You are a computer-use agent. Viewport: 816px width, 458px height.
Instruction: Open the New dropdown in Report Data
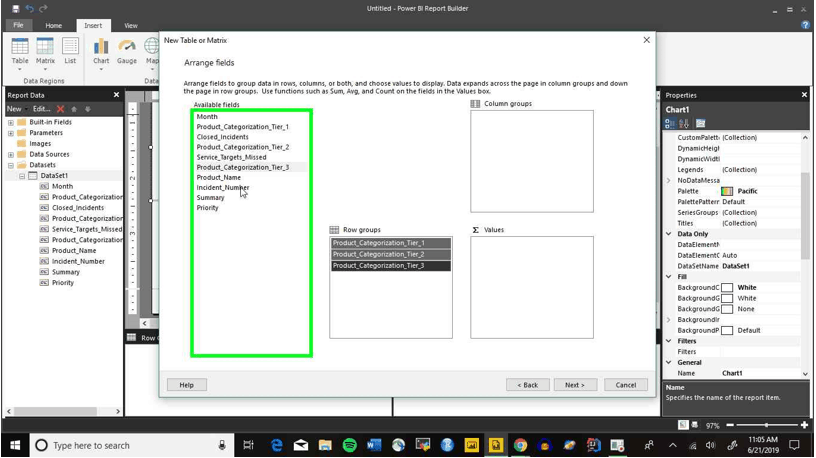(17, 109)
